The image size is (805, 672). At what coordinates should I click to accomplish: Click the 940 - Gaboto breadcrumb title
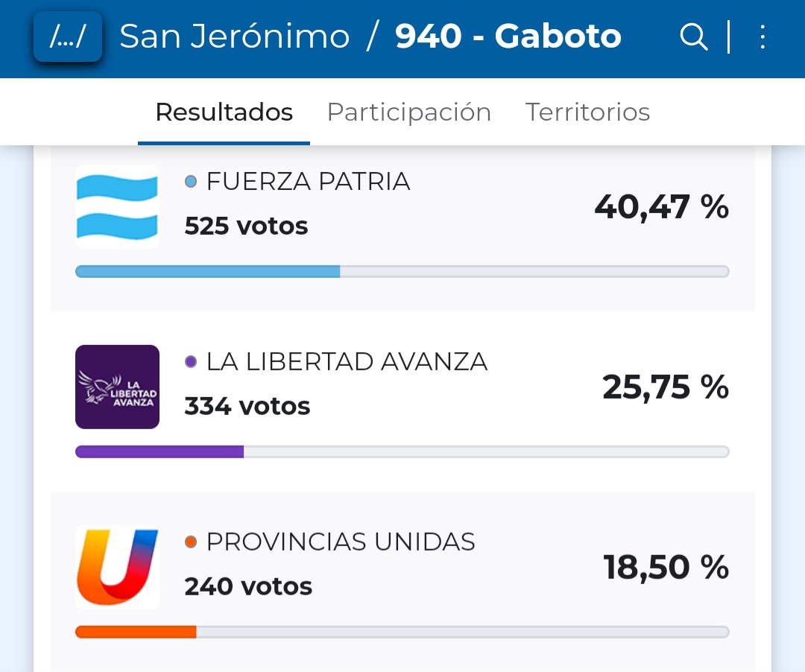click(x=508, y=37)
